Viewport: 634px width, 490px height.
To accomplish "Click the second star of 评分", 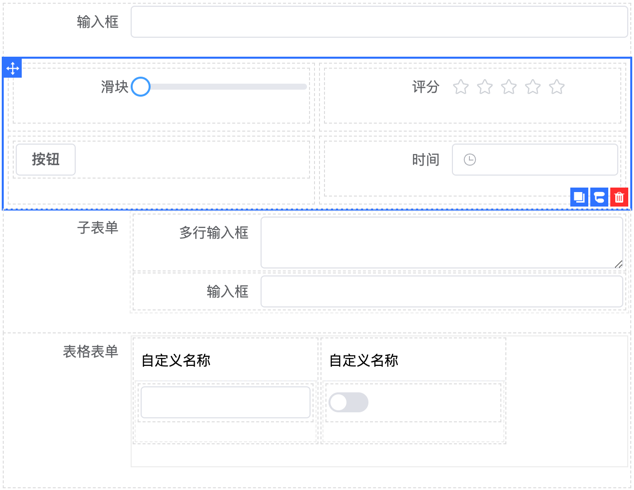I will (485, 87).
